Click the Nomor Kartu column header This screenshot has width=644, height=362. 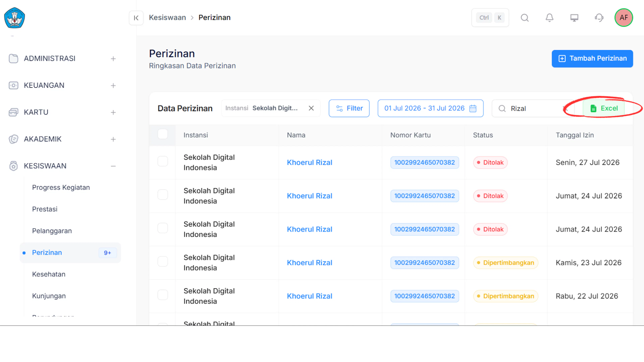411,135
